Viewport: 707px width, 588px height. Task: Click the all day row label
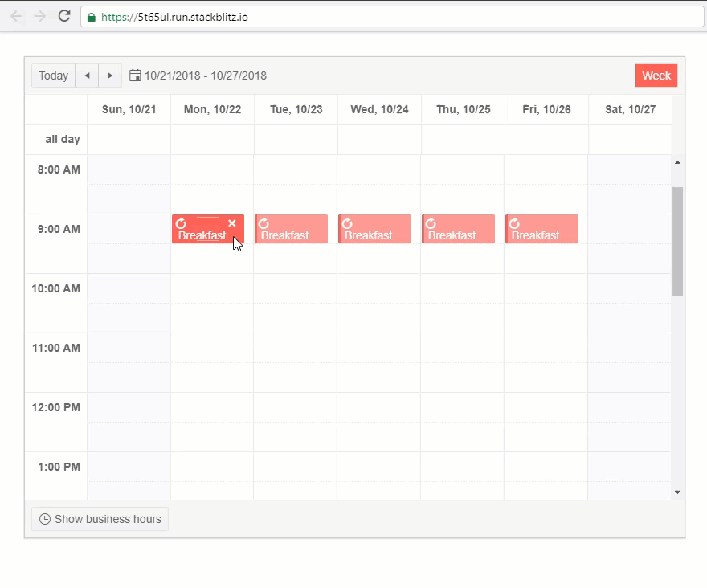tap(62, 139)
